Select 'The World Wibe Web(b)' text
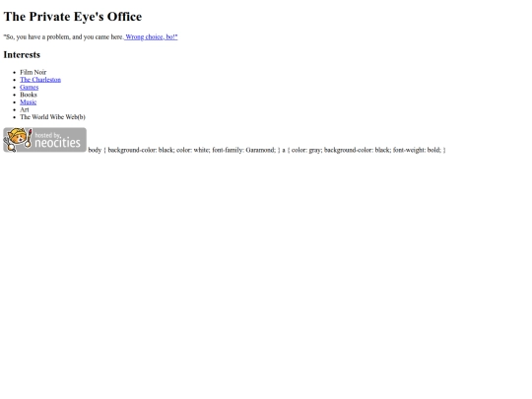Screen dimensions: 532x399 coord(52,117)
